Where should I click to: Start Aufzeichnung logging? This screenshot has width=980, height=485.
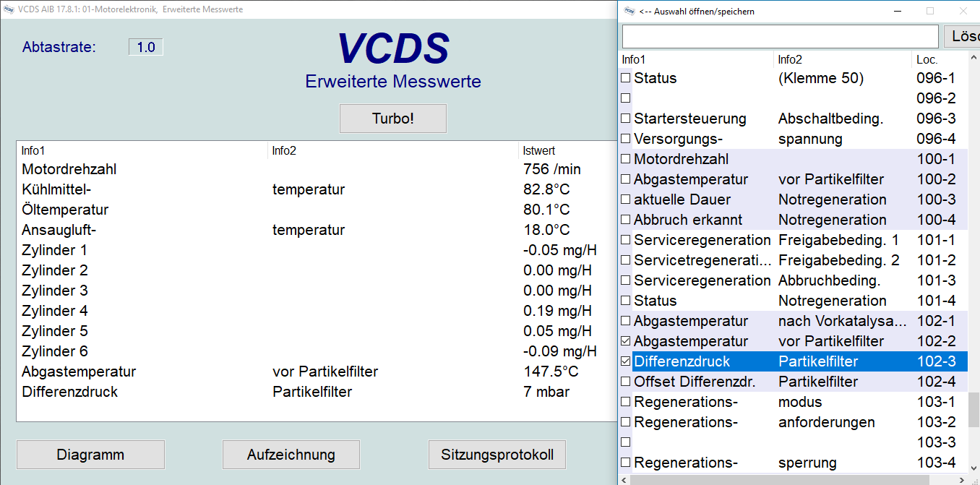coord(291,455)
